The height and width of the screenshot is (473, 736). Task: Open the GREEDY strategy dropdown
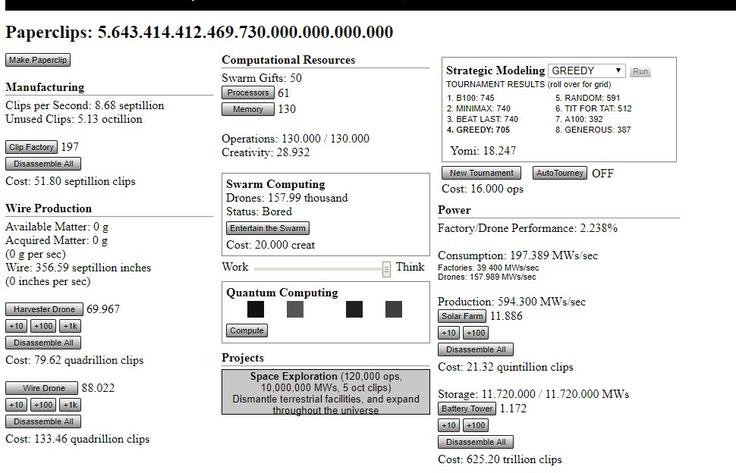point(587,70)
